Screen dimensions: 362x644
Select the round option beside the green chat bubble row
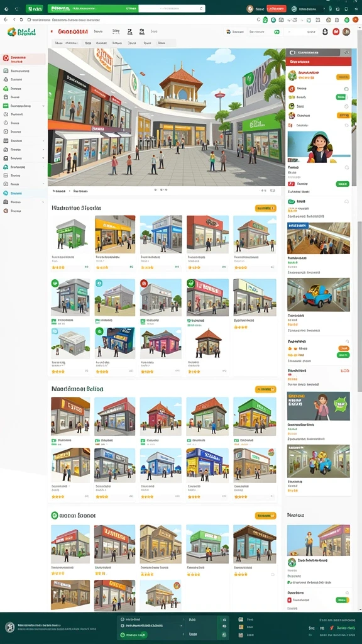[346, 202]
